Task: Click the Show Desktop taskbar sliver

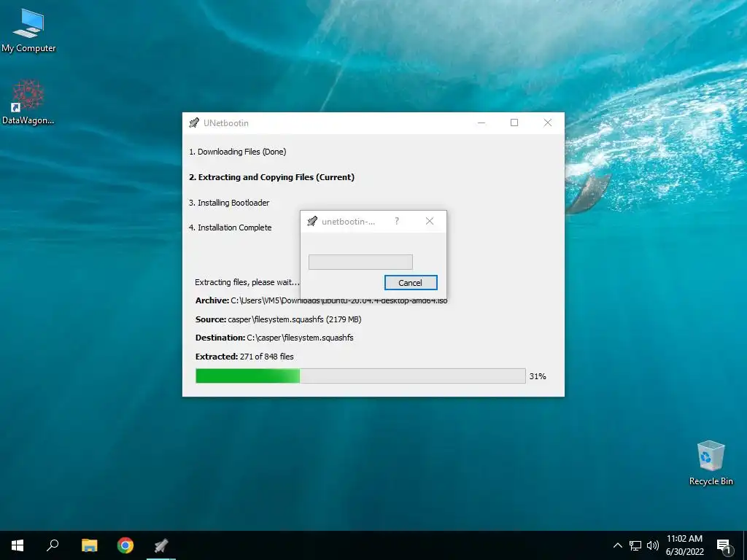Action: click(745, 545)
